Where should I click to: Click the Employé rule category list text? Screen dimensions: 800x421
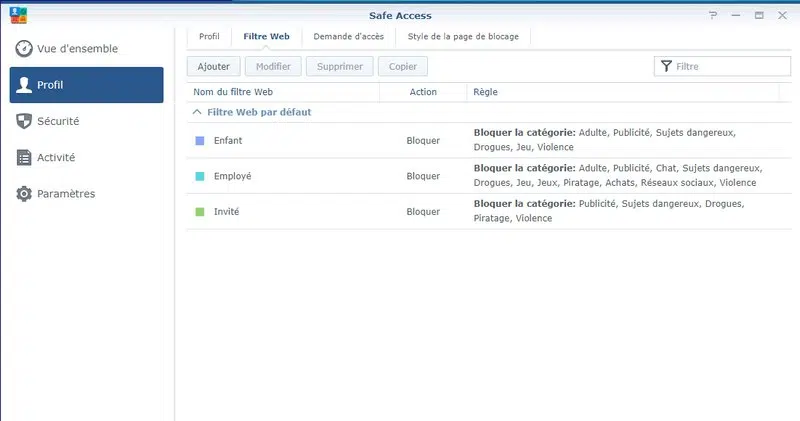click(x=618, y=175)
